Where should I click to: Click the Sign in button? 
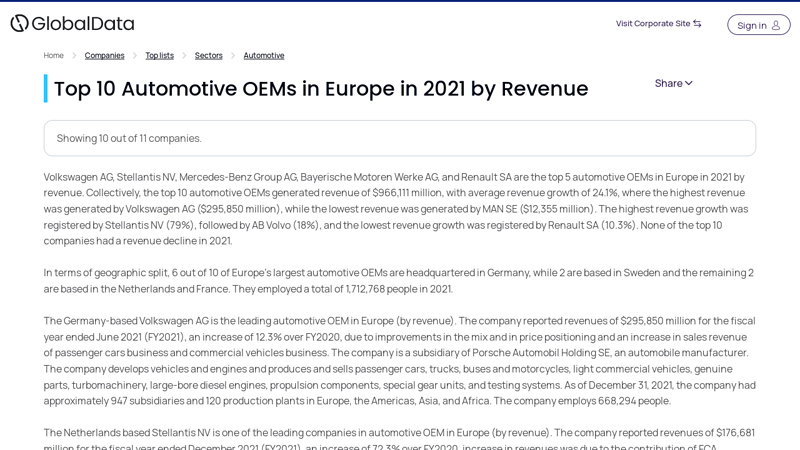click(759, 25)
